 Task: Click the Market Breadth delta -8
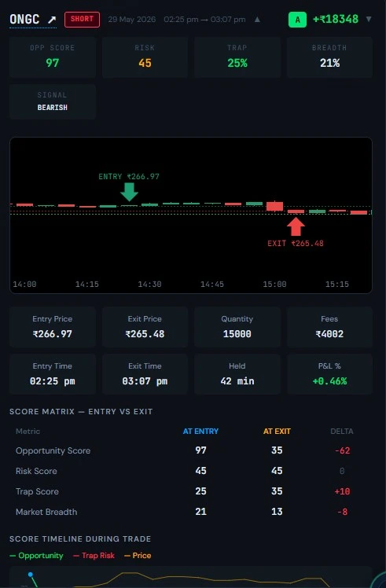pos(342,512)
